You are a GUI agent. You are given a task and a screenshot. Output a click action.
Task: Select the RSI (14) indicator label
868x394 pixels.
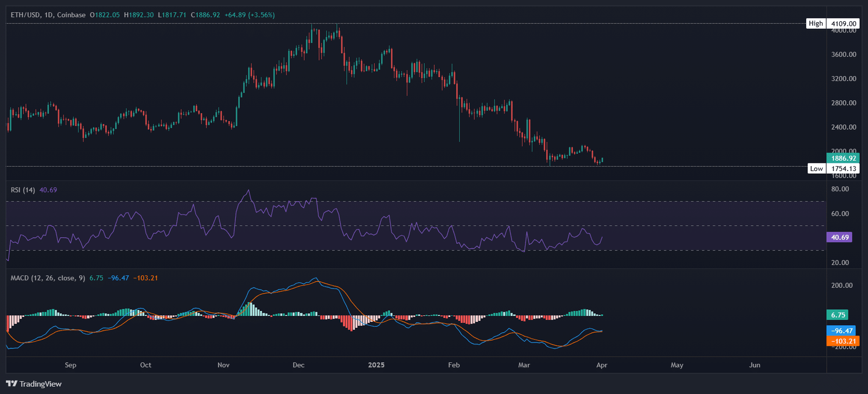[23, 190]
